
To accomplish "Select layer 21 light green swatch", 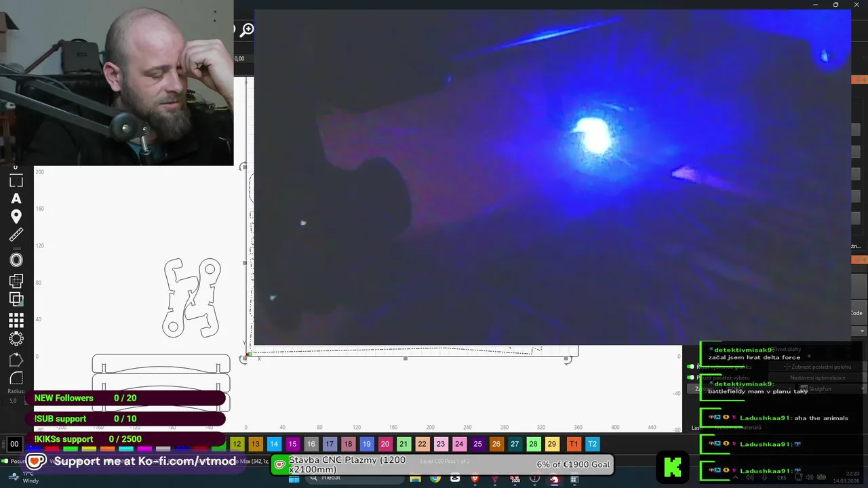I will 403,445.
